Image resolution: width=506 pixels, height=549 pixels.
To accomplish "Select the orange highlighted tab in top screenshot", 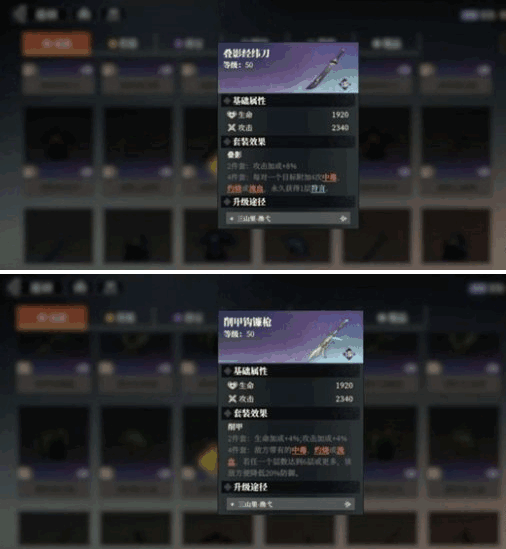I will pyautogui.click(x=56, y=43).
